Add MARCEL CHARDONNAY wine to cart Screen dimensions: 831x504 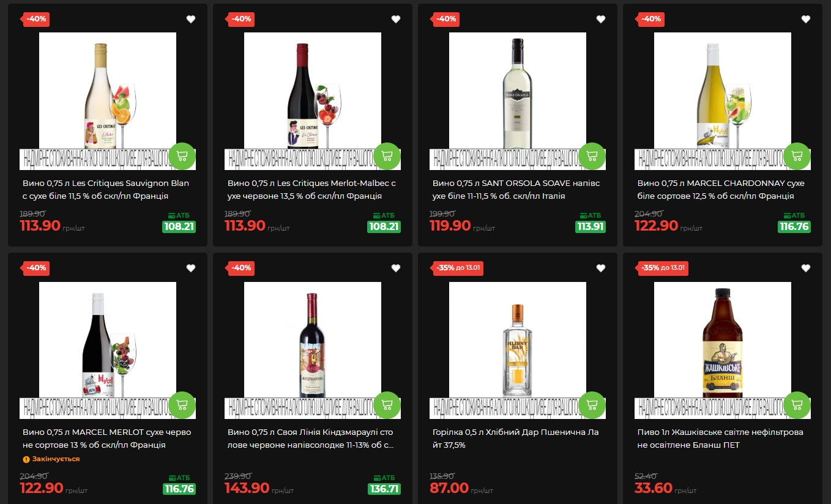point(797,156)
